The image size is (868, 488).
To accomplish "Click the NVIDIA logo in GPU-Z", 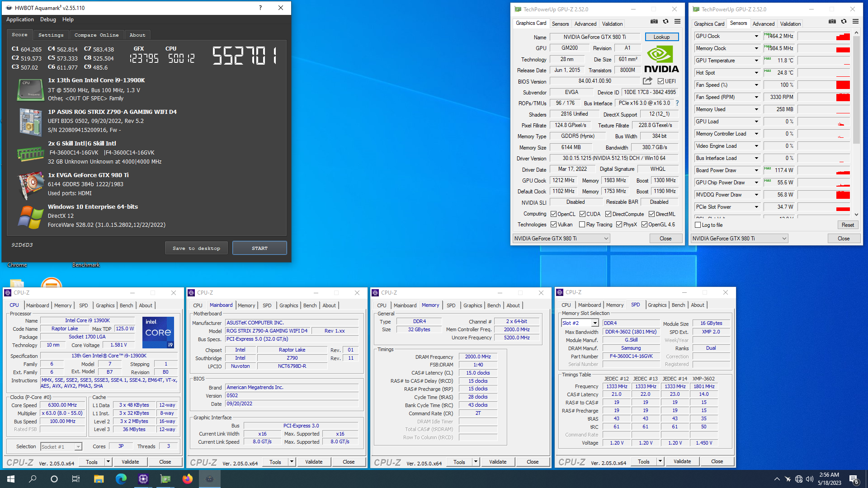I will coord(661,60).
